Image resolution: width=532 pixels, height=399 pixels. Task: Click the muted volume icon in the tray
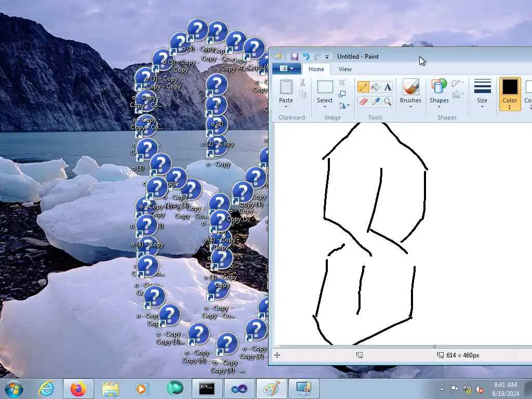pos(480,389)
